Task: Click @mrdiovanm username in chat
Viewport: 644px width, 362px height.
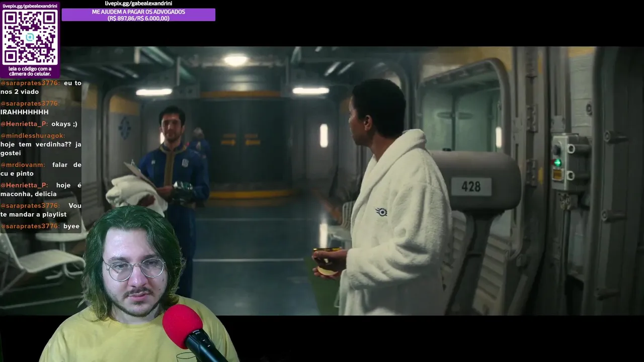Action: tap(23, 165)
